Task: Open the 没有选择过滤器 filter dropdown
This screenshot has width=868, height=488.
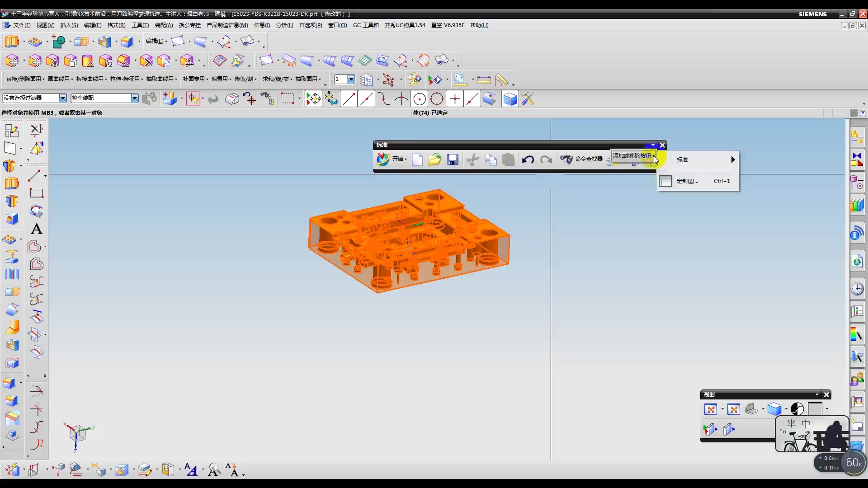Action: pyautogui.click(x=62, y=98)
